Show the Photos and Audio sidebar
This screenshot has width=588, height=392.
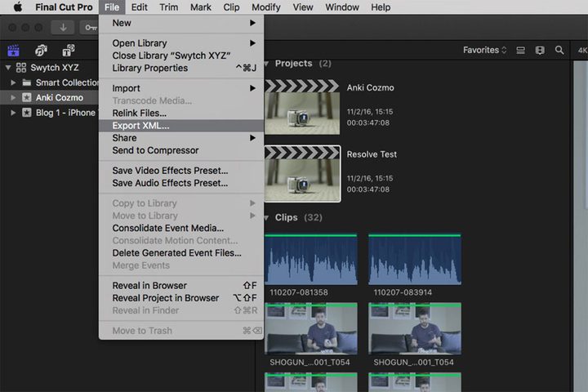(x=41, y=50)
